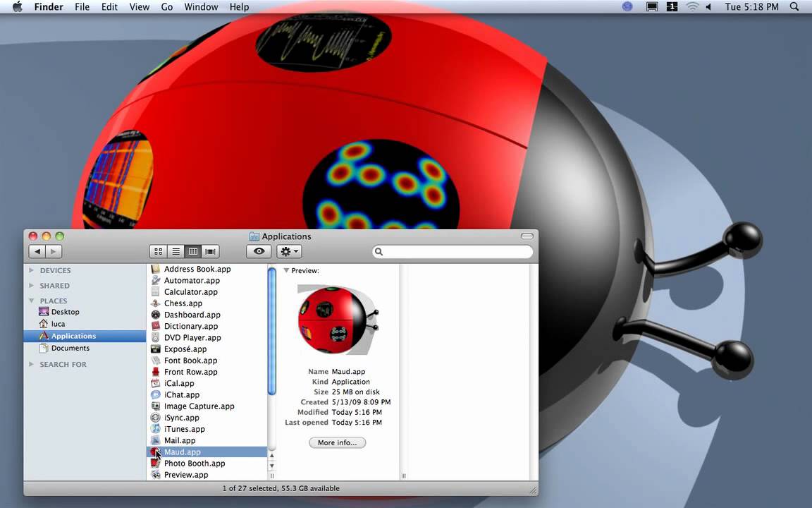The width and height of the screenshot is (812, 508).
Task: Go forward in the Finder window
Action: [x=54, y=251]
